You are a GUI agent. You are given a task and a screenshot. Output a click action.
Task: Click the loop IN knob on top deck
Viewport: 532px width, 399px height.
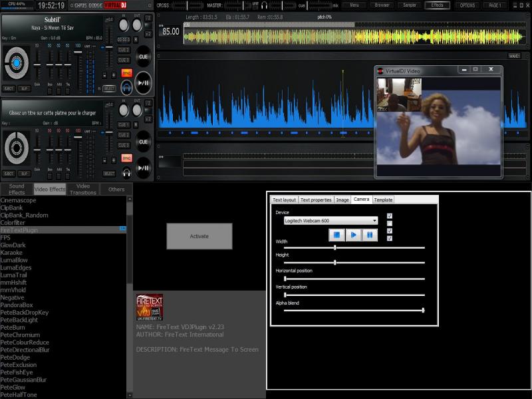(x=124, y=25)
